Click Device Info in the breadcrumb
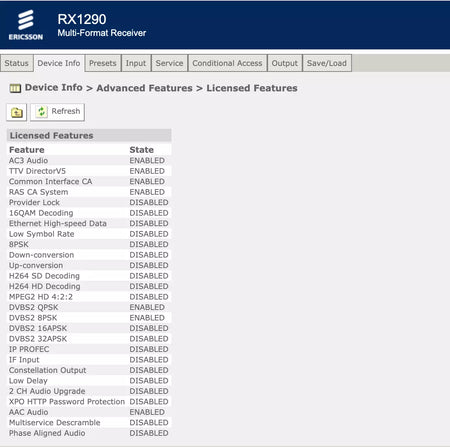This screenshot has width=450, height=447. [54, 87]
